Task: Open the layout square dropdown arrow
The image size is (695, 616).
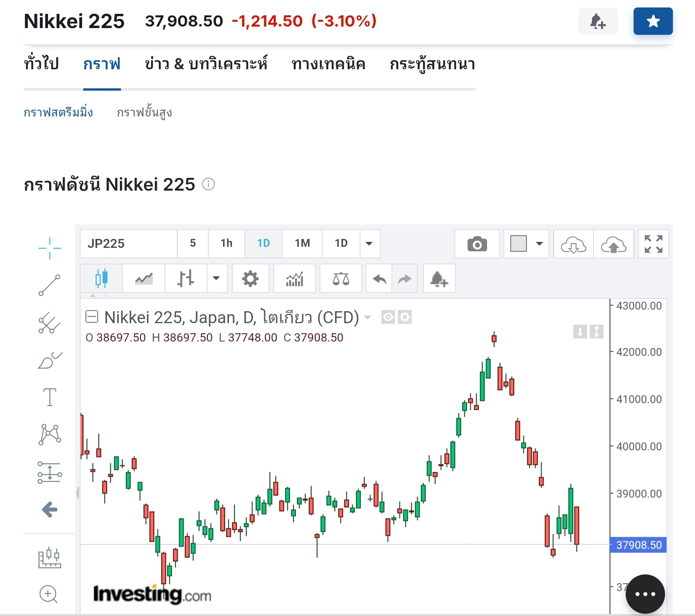Action: 540,244
